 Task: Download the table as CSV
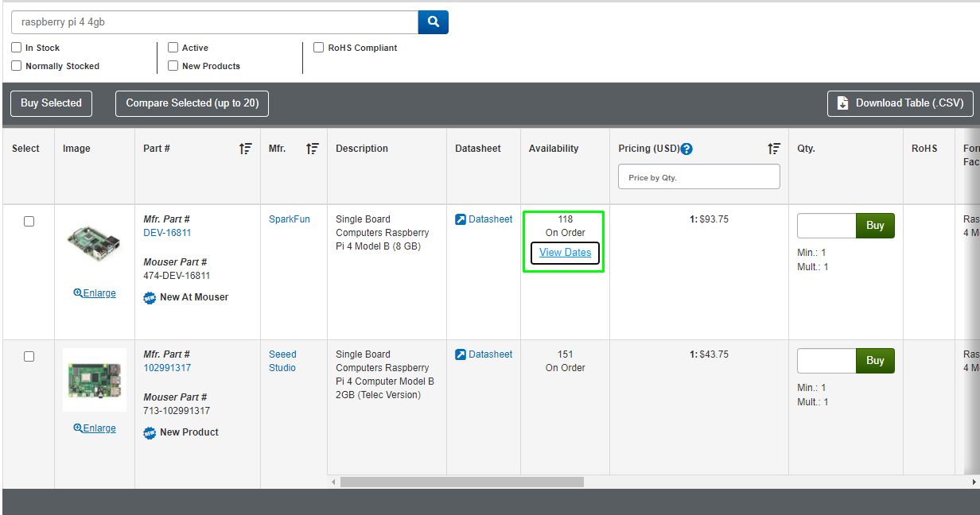(x=900, y=103)
